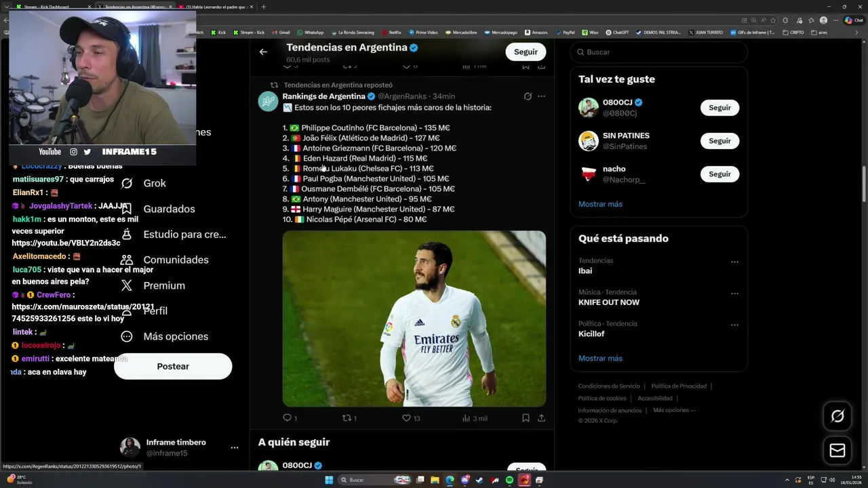The image size is (868, 488).
Task: Follow the SIN PATINES account
Action: coord(719,141)
